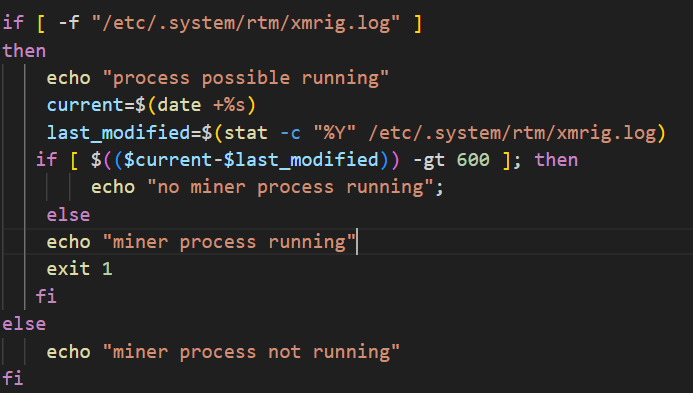Image resolution: width=693 pixels, height=393 pixels.
Task: Click the string "process possible running"
Action: pyautogui.click(x=246, y=78)
